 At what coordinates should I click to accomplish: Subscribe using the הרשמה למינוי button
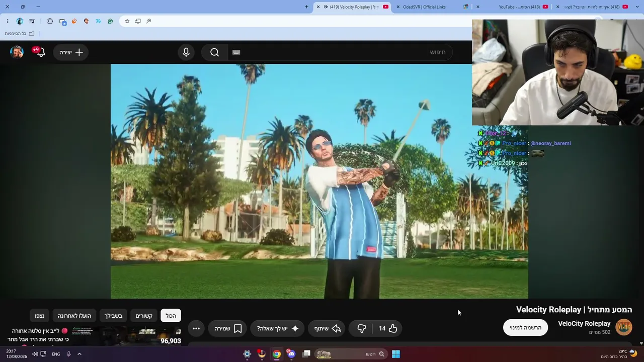click(525, 327)
